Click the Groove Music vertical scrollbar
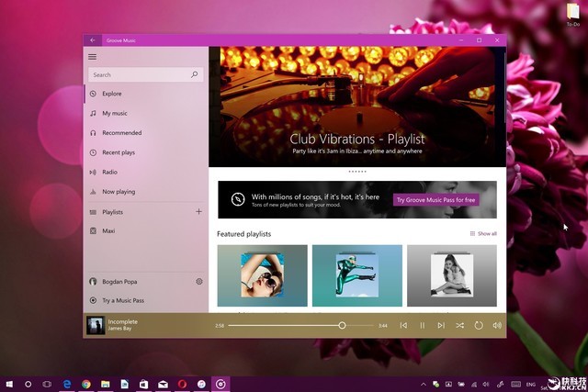 [x=504, y=88]
